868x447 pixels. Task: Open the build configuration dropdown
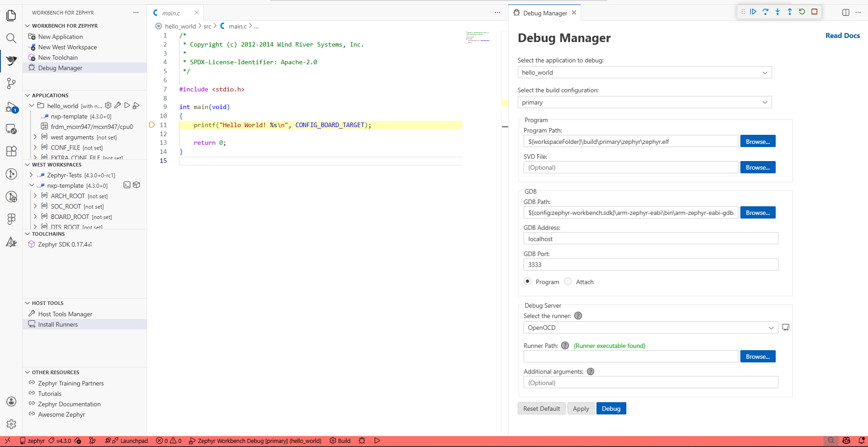click(644, 102)
